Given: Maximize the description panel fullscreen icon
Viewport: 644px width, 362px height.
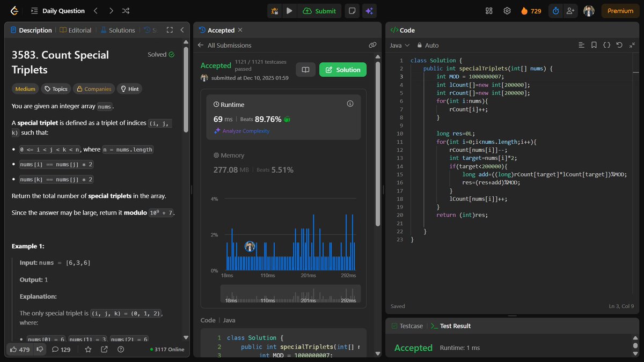Looking at the screenshot, I should 170,30.
